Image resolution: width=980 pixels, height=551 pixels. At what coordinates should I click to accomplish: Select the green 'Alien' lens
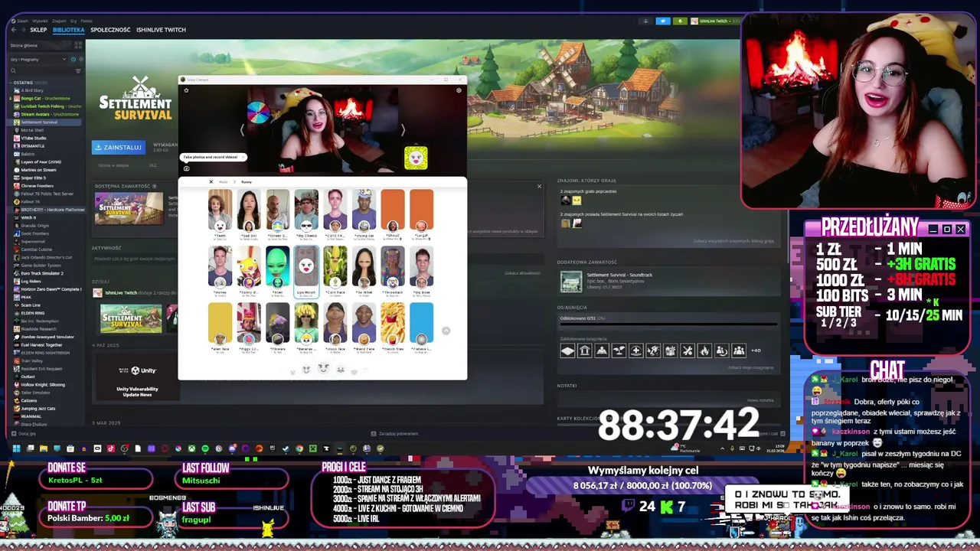(277, 267)
